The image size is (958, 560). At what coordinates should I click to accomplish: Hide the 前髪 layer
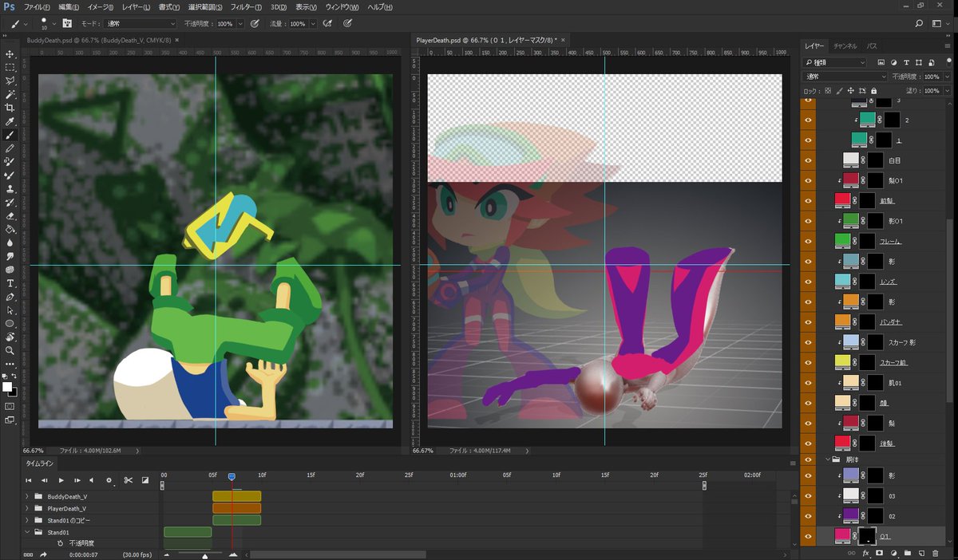point(808,199)
